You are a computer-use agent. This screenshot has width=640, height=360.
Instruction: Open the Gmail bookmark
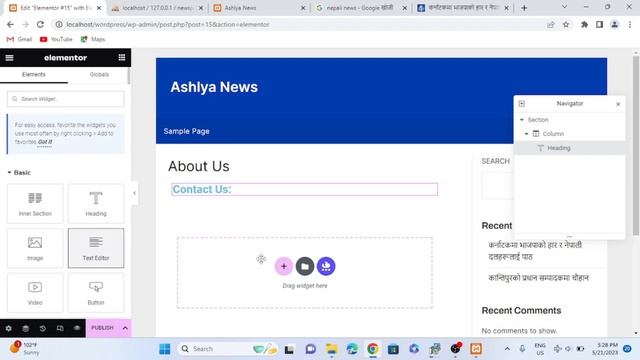pyautogui.click(x=20, y=39)
